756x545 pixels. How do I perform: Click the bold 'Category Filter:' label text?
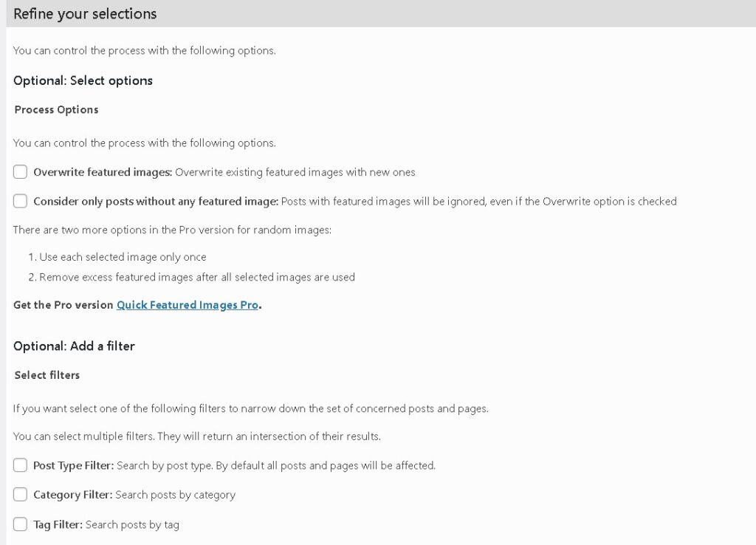click(x=72, y=495)
